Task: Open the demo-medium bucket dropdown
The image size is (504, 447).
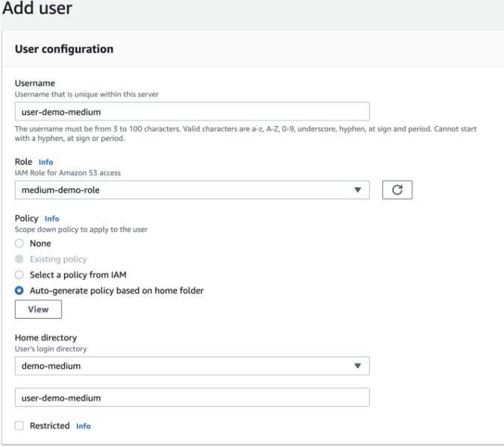Action: point(186,366)
